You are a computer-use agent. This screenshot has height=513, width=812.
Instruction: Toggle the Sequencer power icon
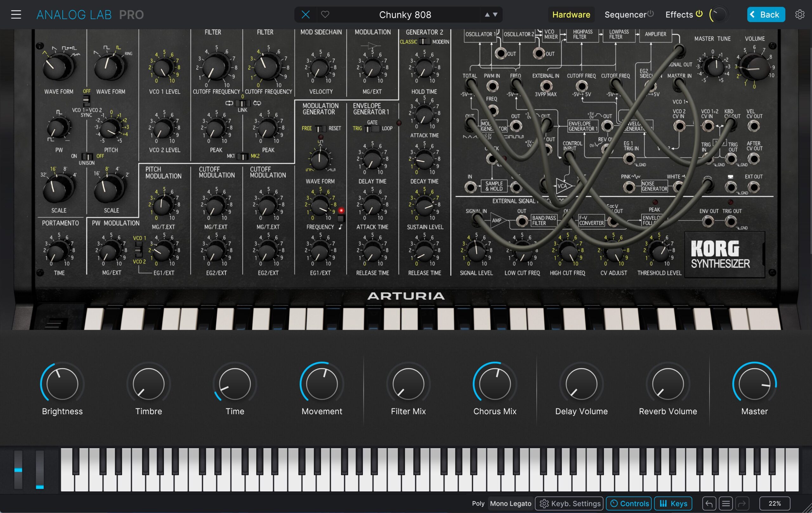(651, 14)
